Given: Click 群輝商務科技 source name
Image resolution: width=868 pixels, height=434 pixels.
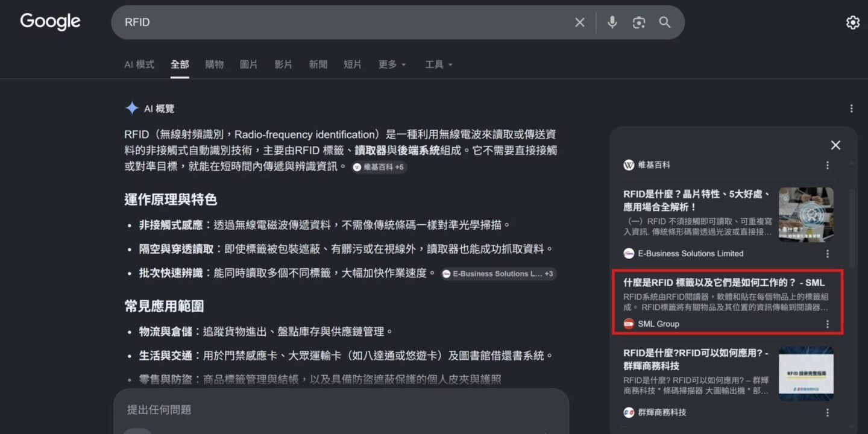Looking at the screenshot, I should click(x=662, y=412).
